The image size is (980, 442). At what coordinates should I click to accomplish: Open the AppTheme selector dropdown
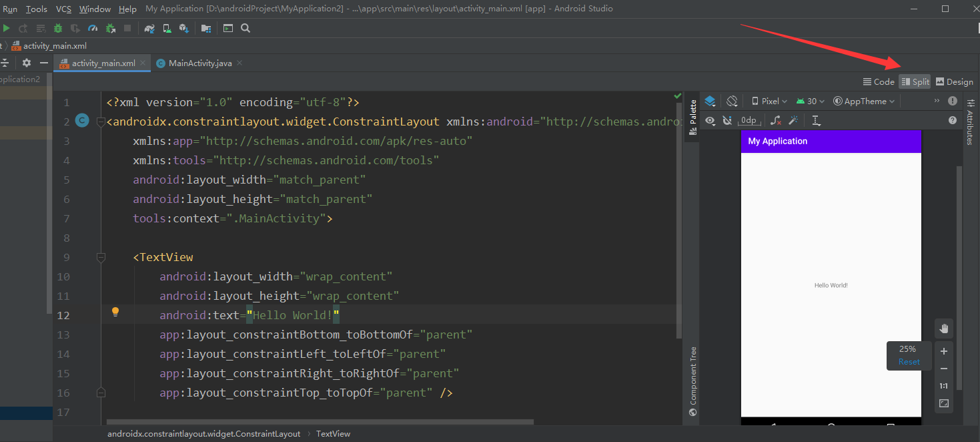click(x=863, y=101)
